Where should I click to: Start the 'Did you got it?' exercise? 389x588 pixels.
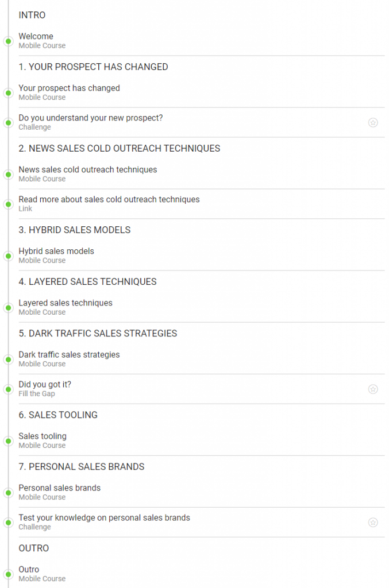click(45, 384)
